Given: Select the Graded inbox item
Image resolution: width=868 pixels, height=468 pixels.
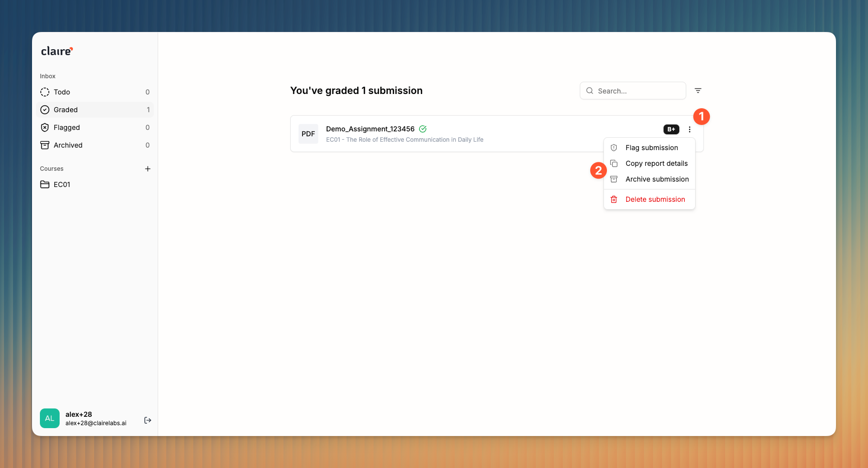Looking at the screenshot, I should pos(95,110).
